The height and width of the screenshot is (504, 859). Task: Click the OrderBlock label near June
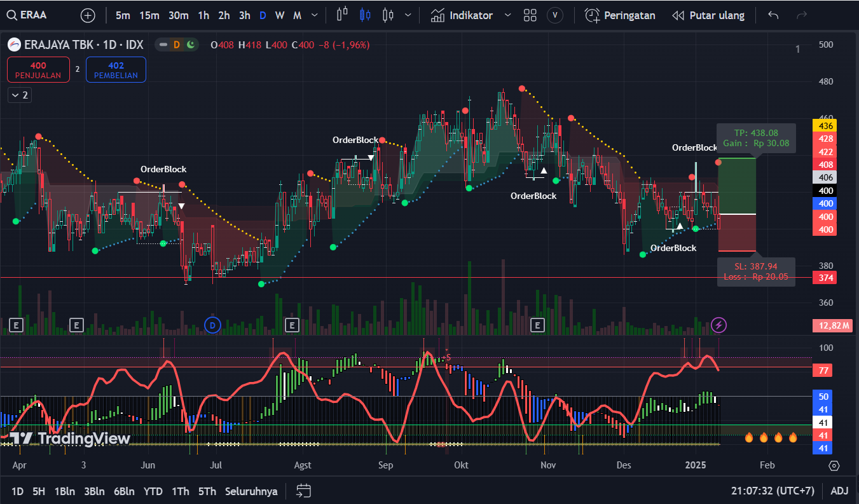pos(163,169)
